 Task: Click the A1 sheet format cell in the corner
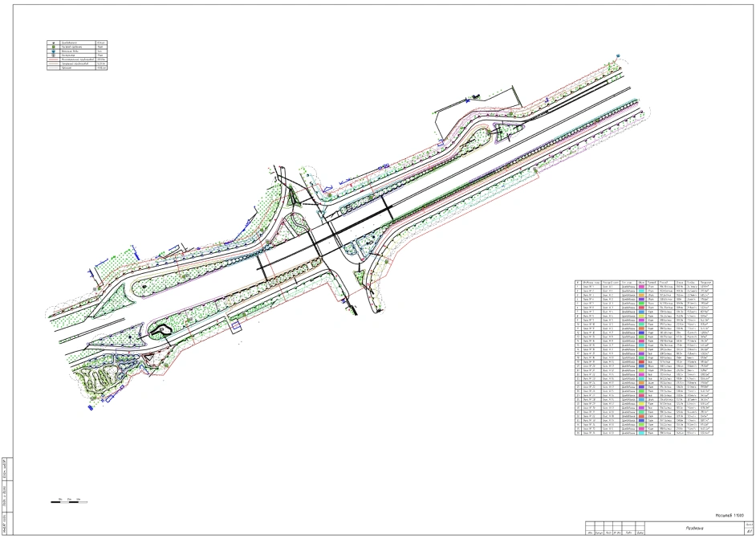pyautogui.click(x=747, y=531)
